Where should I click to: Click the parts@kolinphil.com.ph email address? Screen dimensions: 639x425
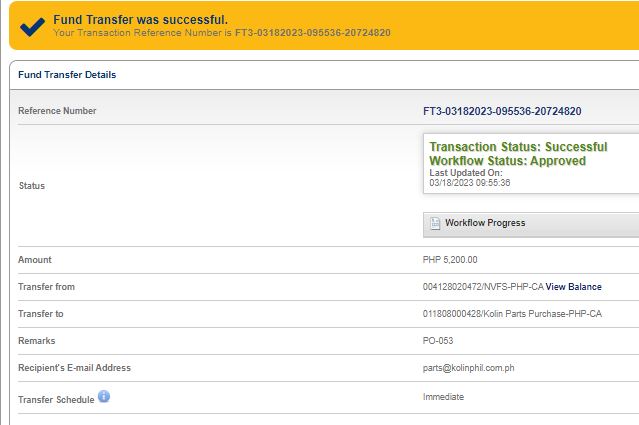click(469, 368)
